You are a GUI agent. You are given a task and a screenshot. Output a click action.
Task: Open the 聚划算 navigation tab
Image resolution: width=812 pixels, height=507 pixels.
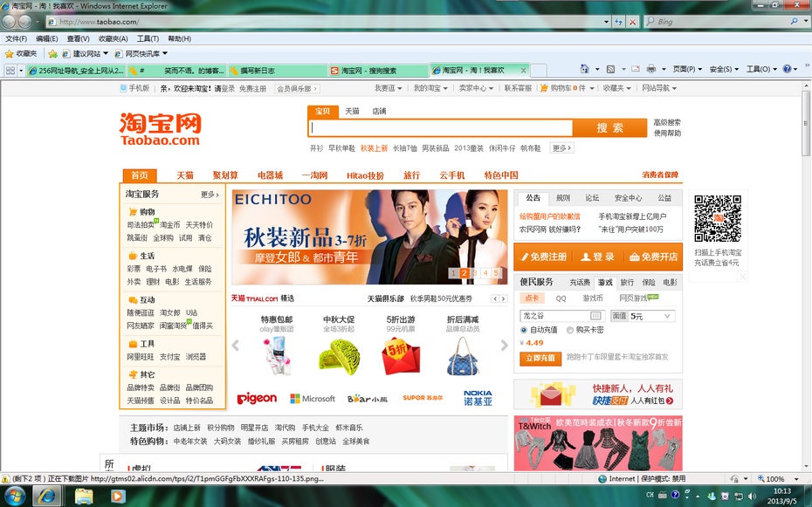(x=225, y=175)
